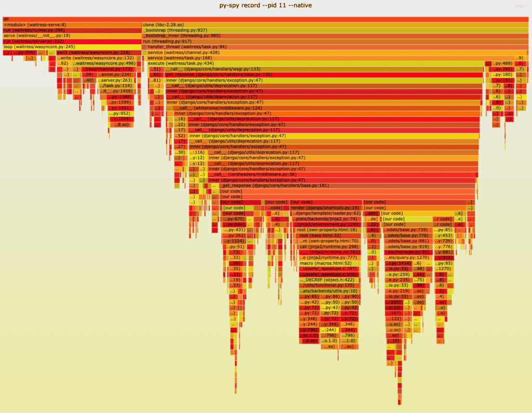The image size is (532, 413).
Task: Open the ..y:1086) frame
Action: pyautogui.click(x=122, y=119)
